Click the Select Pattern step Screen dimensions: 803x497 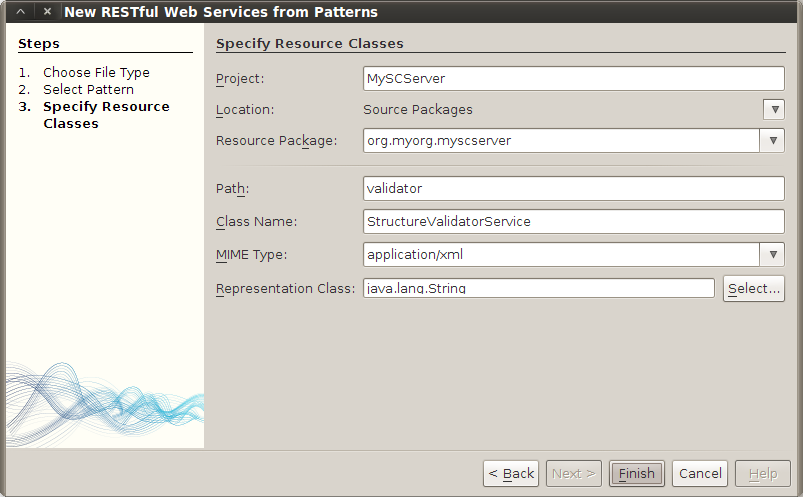click(x=88, y=90)
